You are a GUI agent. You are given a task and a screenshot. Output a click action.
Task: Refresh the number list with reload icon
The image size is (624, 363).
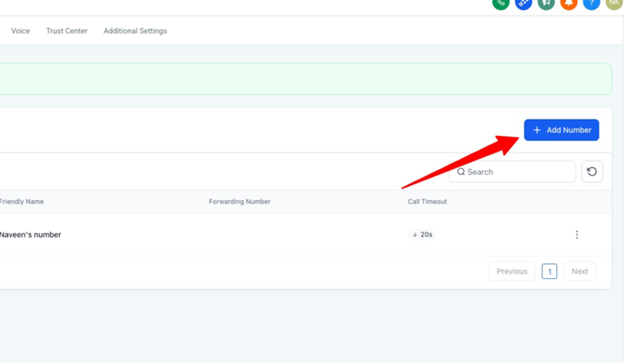coord(592,172)
